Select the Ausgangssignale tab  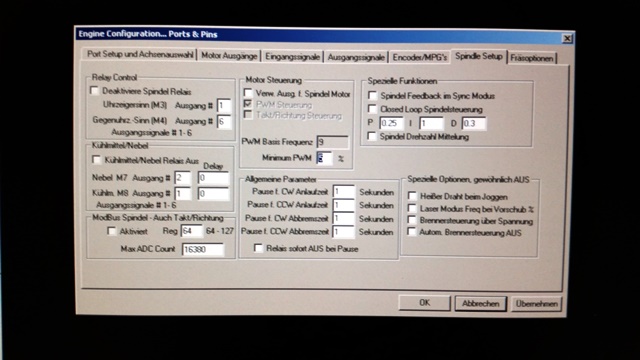(x=356, y=57)
